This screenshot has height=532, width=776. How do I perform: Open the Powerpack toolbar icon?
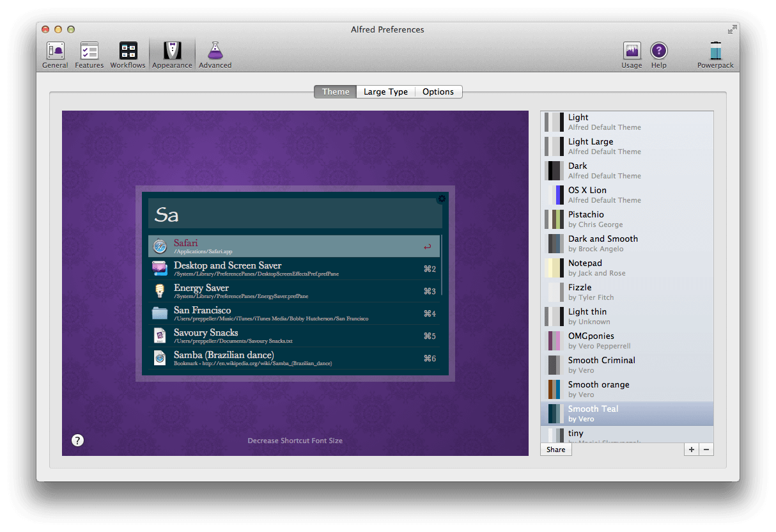coord(715,54)
